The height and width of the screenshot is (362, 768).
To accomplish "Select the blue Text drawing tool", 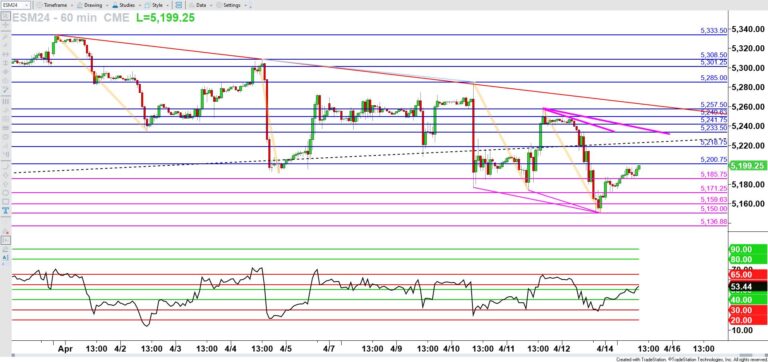I will 5,210.
